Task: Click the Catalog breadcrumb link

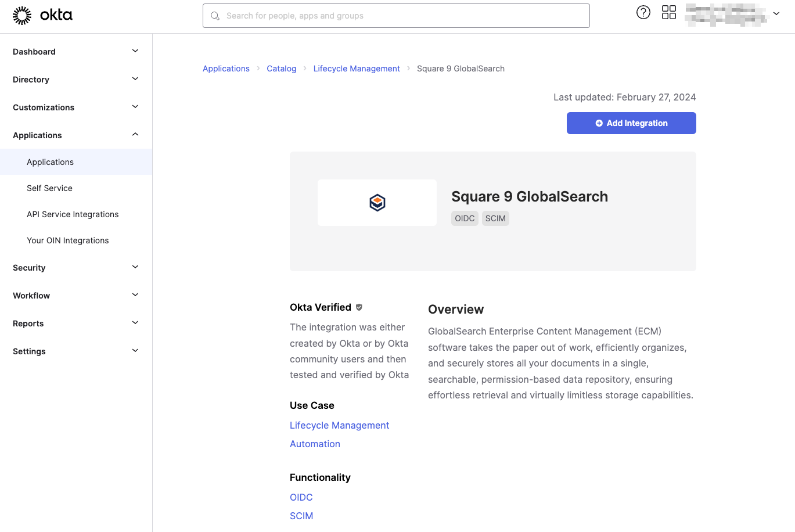Action: [281, 69]
